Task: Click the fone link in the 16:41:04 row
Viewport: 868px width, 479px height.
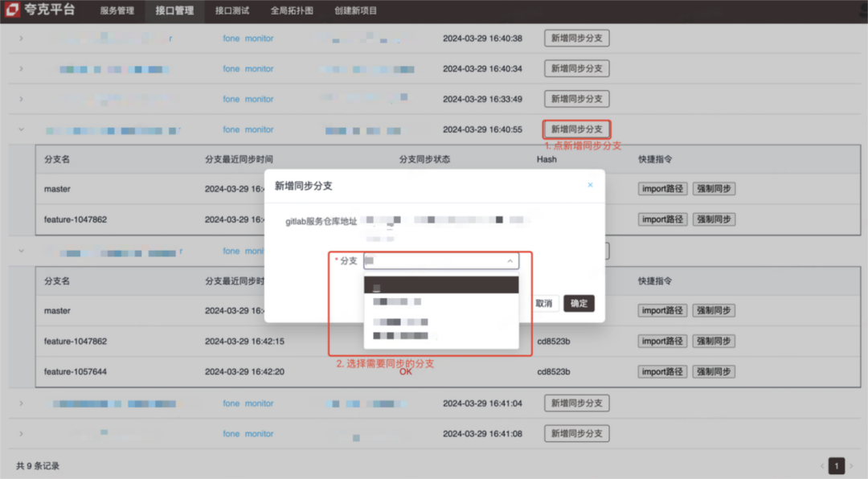Action: [231, 403]
